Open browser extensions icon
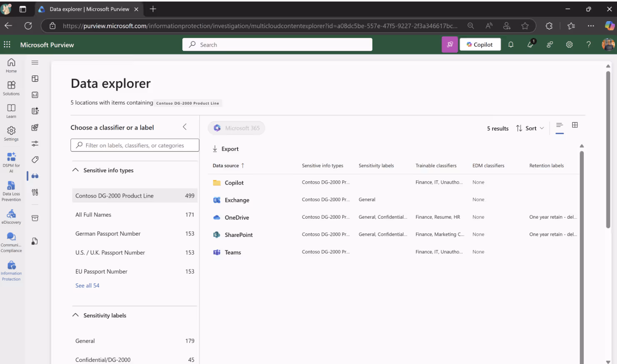The width and height of the screenshot is (617, 364). coord(549,26)
